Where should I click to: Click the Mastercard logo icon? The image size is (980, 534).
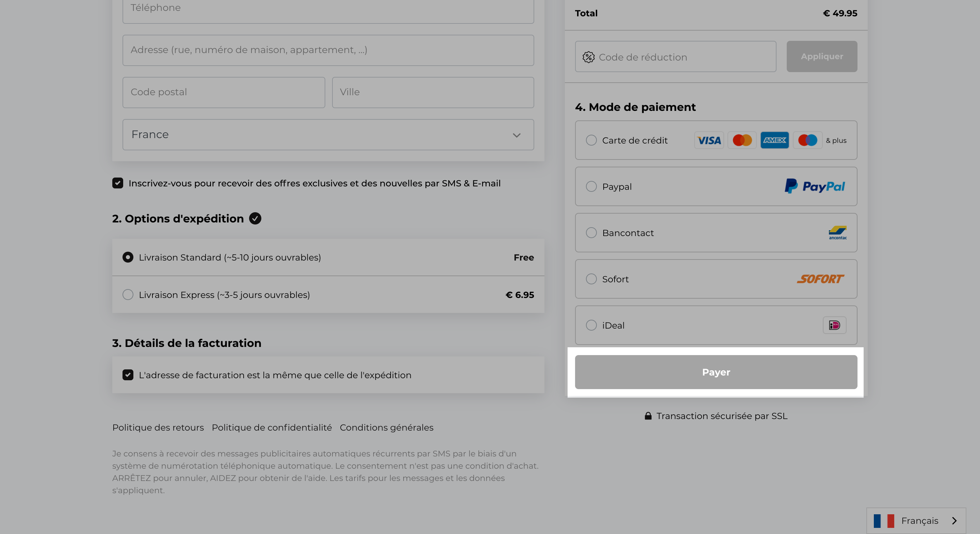tap(742, 140)
